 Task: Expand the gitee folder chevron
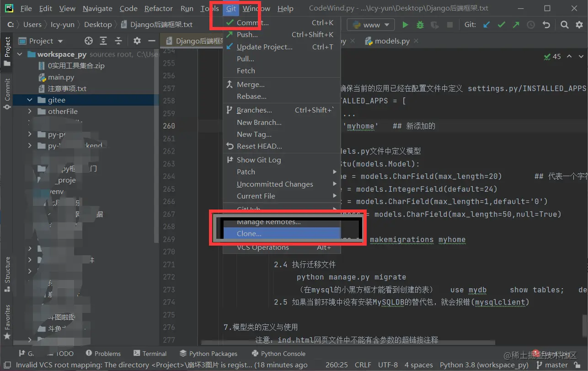30,100
